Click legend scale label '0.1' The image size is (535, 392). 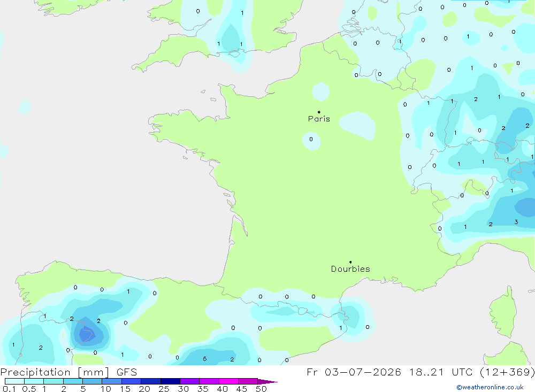click(x=9, y=389)
